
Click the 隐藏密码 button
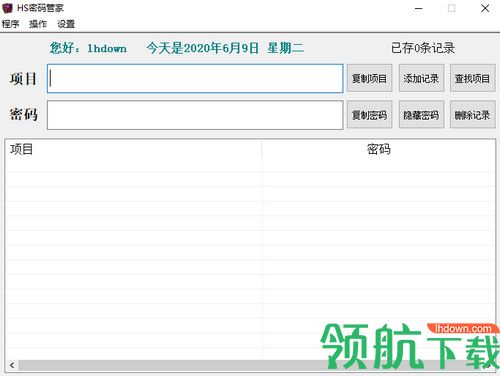[x=421, y=115]
